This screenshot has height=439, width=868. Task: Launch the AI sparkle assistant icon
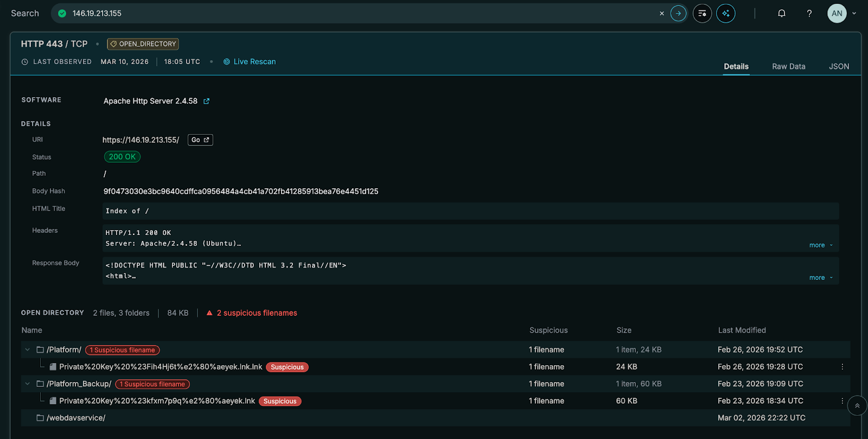click(x=726, y=14)
